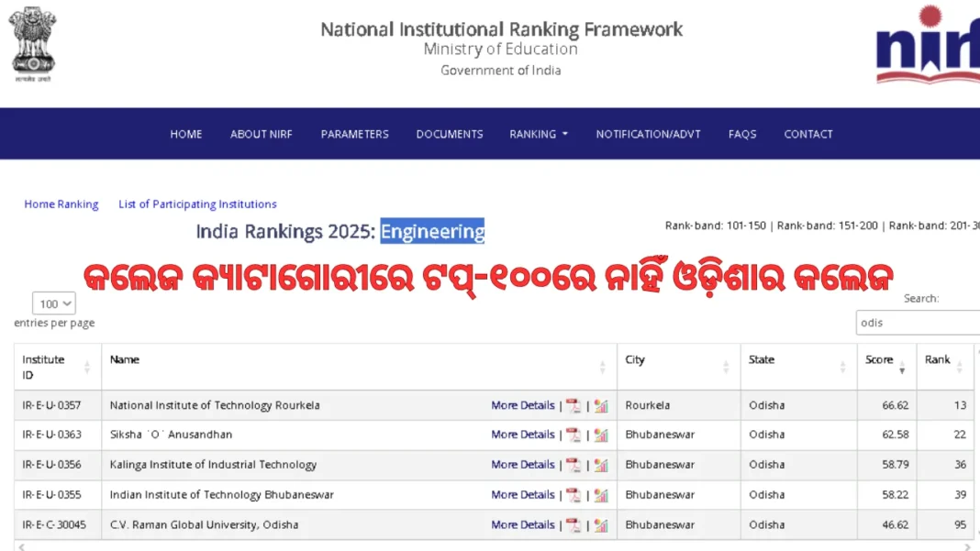Expand the RANKING dropdown menu
The width and height of the screenshot is (980, 551).
[x=539, y=134]
